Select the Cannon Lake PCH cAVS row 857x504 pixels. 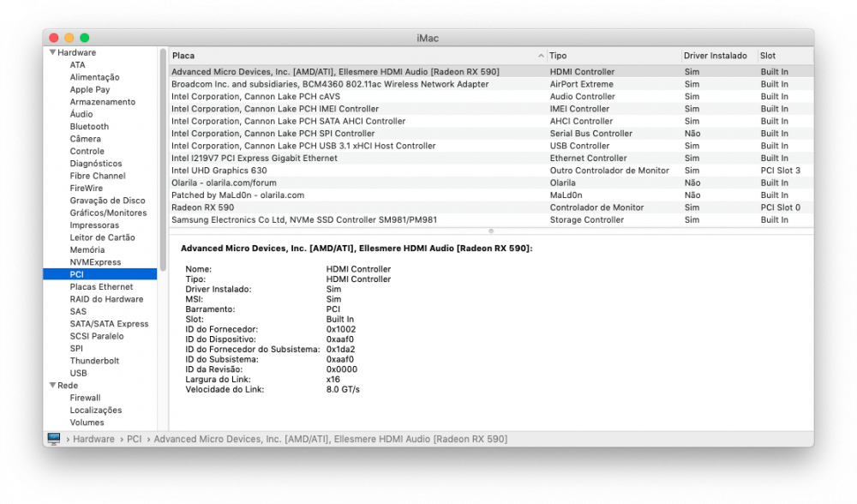coord(491,96)
